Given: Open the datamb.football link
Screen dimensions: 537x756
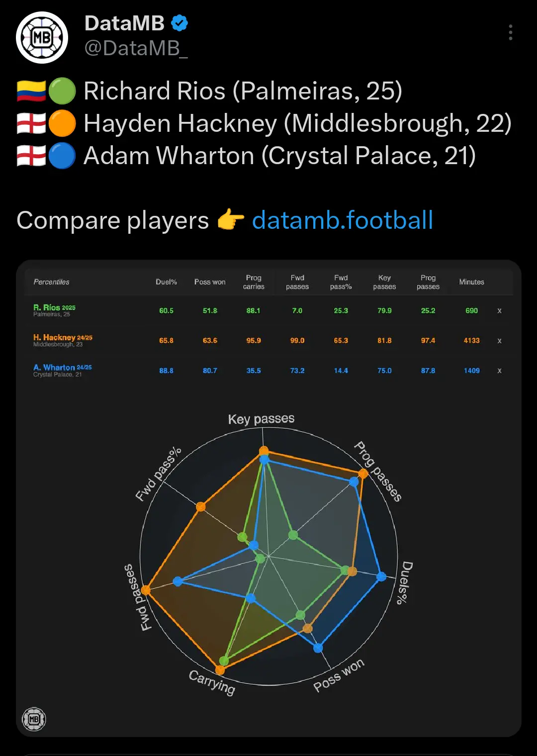Looking at the screenshot, I should [342, 220].
